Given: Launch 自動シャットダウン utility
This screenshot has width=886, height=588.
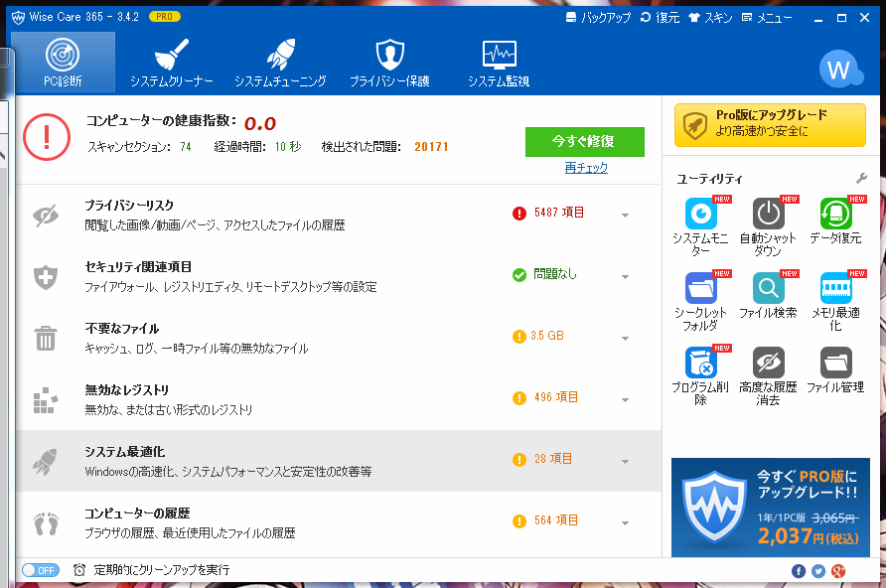Looking at the screenshot, I should [x=768, y=225].
